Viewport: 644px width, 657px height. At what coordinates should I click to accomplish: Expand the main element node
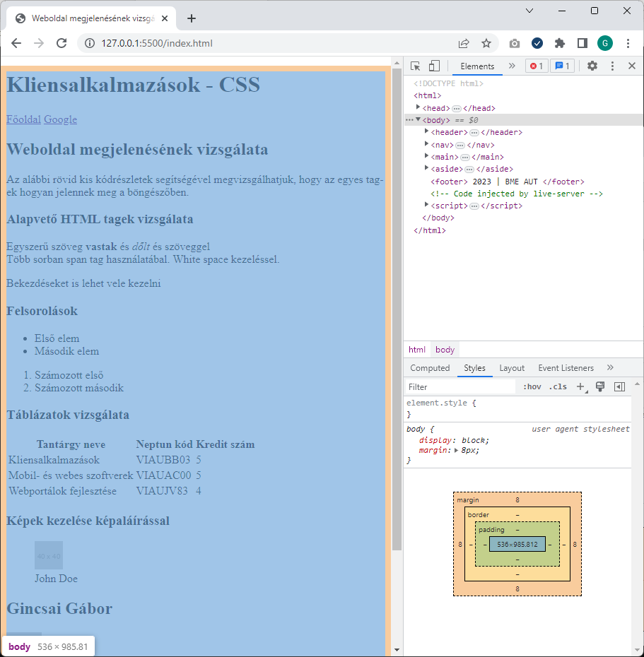(426, 156)
